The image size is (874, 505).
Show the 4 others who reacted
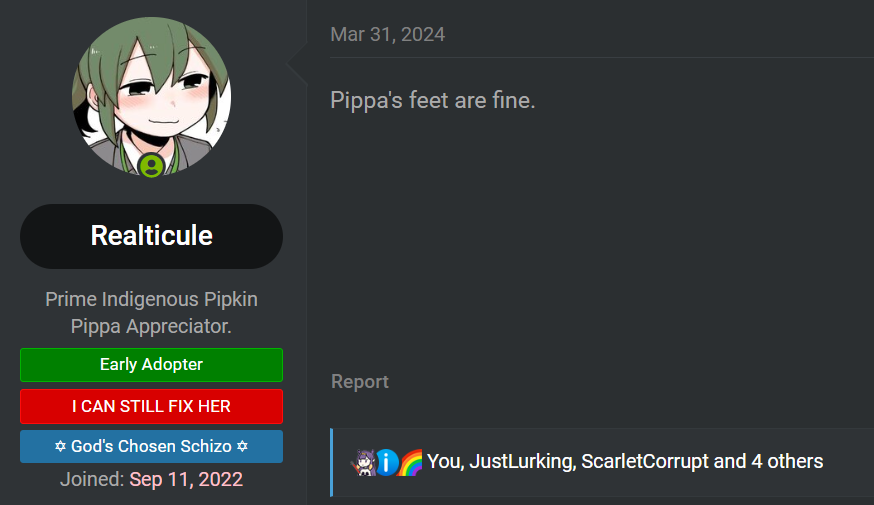coord(787,462)
